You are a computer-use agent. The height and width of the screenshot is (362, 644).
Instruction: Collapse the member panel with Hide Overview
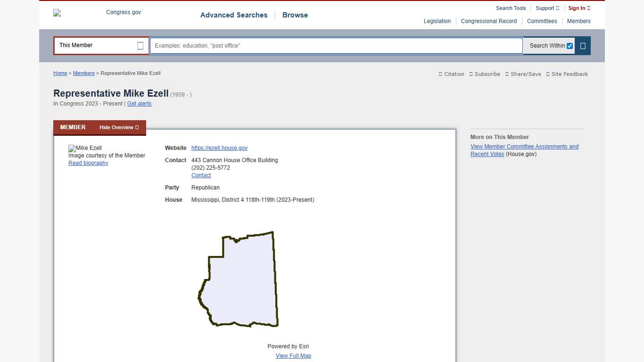click(x=119, y=127)
